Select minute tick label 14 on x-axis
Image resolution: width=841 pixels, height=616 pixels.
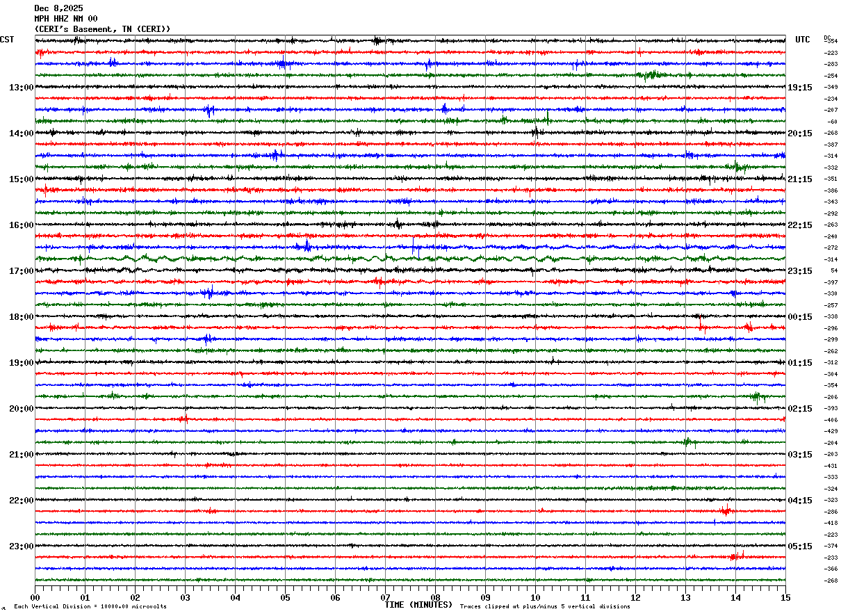pyautogui.click(x=735, y=597)
